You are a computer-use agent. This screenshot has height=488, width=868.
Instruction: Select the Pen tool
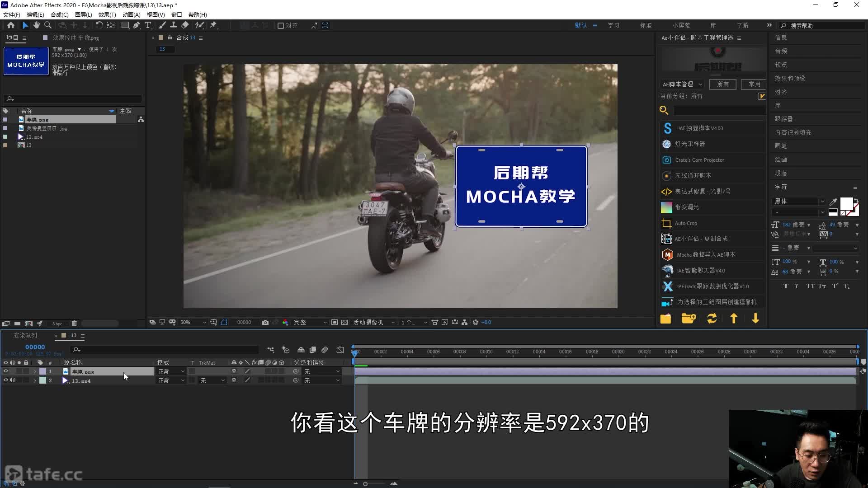tap(137, 25)
